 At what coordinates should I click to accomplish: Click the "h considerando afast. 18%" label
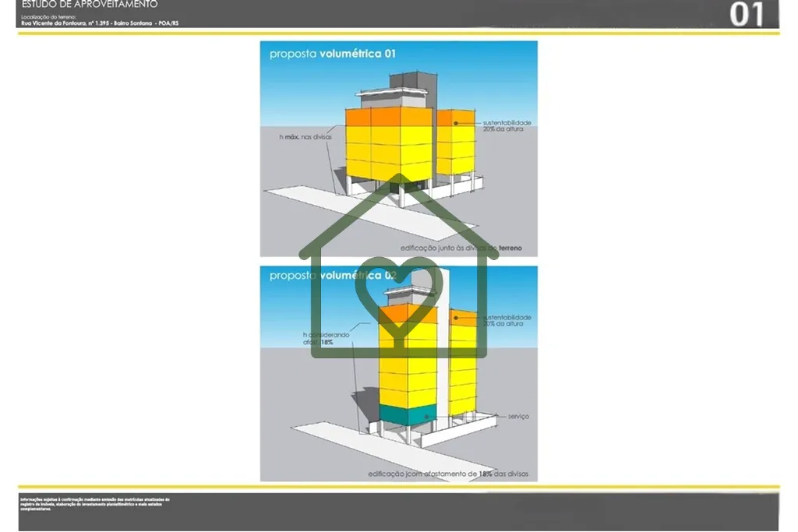tap(327, 339)
